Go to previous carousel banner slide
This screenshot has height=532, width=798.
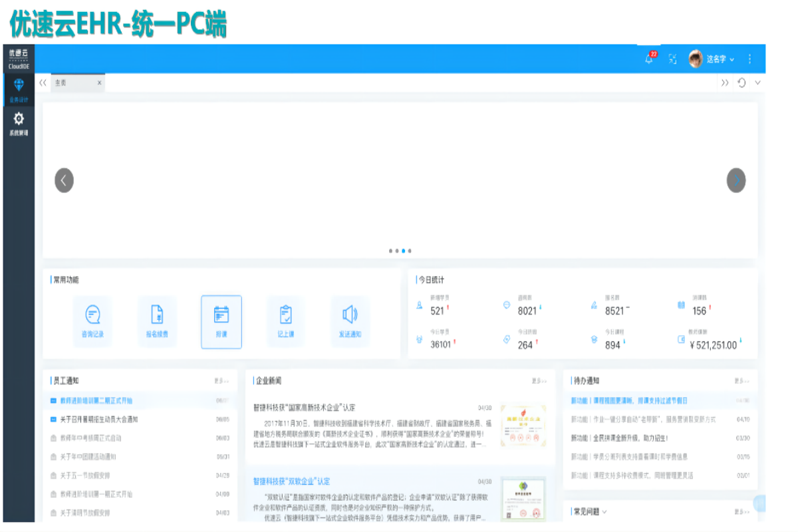tap(64, 180)
